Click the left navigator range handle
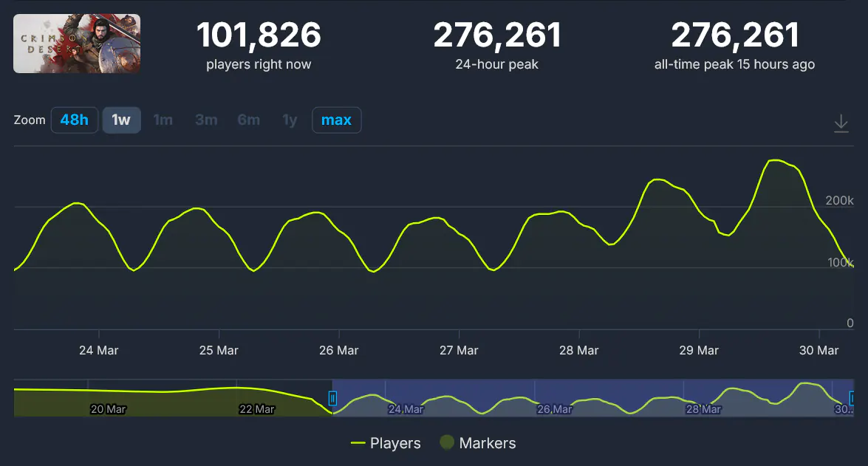 [x=332, y=399]
